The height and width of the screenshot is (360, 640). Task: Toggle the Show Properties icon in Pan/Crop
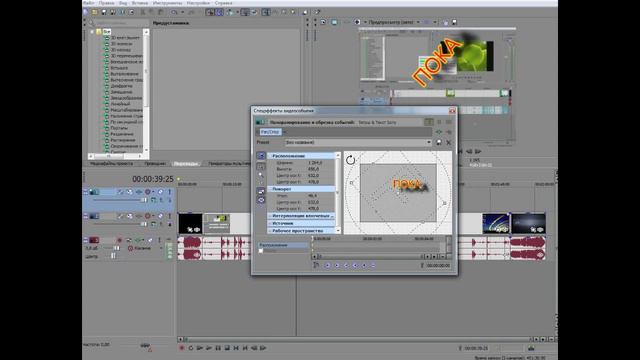coord(260,156)
